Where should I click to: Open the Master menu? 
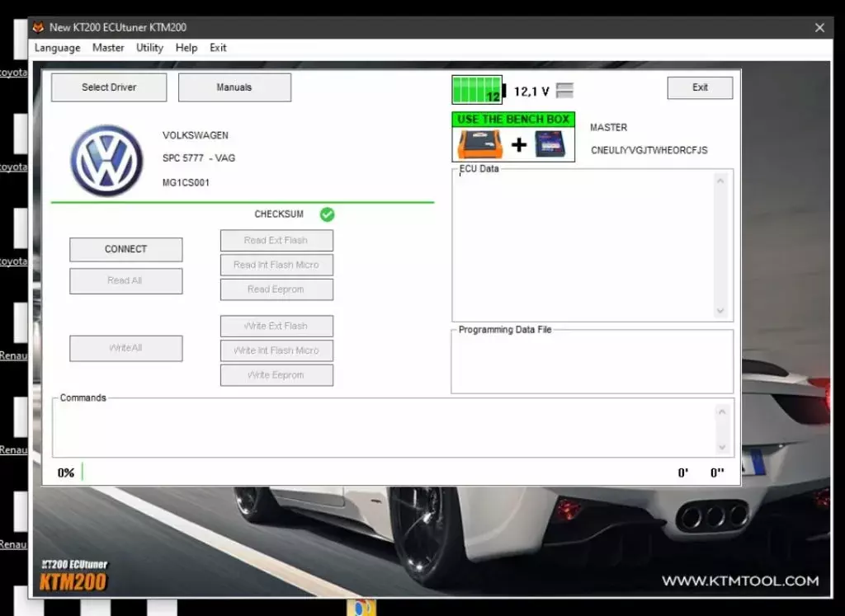108,48
